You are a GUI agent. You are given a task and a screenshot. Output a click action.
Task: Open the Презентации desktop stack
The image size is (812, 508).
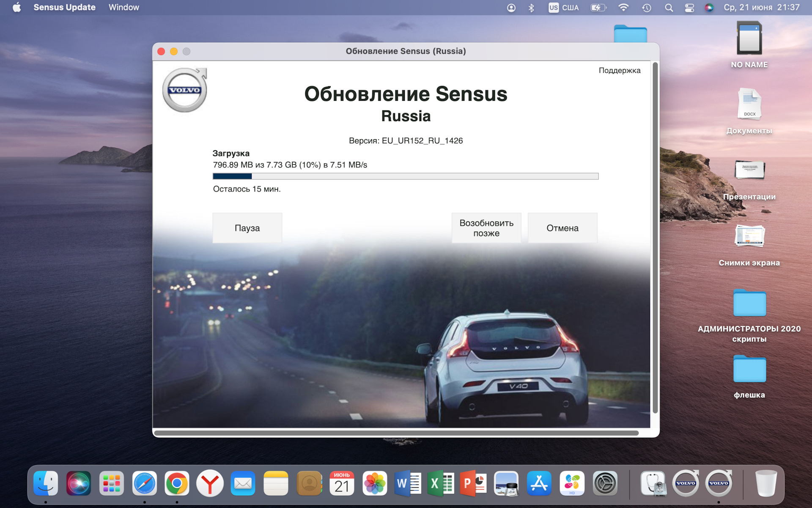pos(749,170)
